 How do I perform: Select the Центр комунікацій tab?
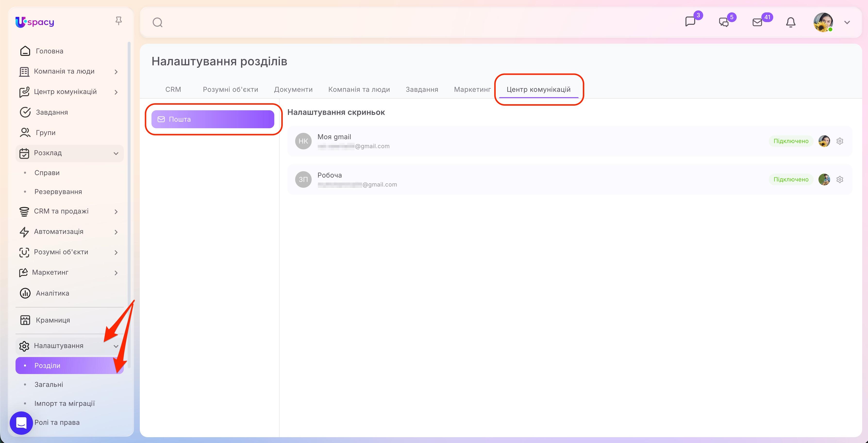(x=538, y=89)
